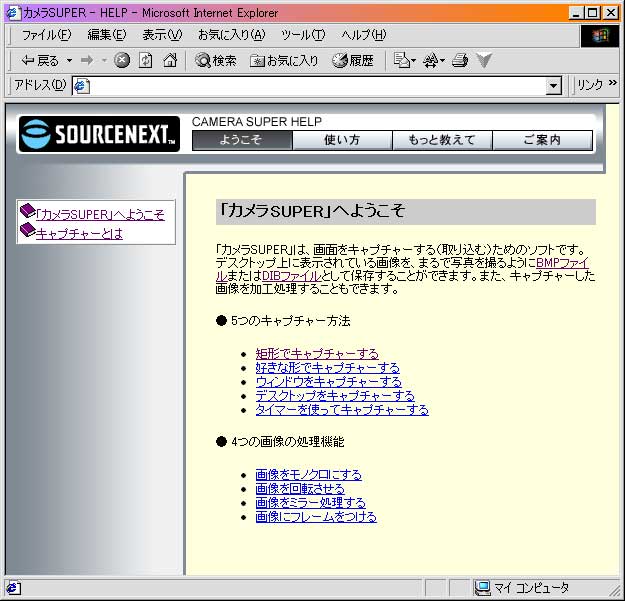Screen dimensions: 625x601
Task: Minimize the Internet Explorer window
Action: 576,13
